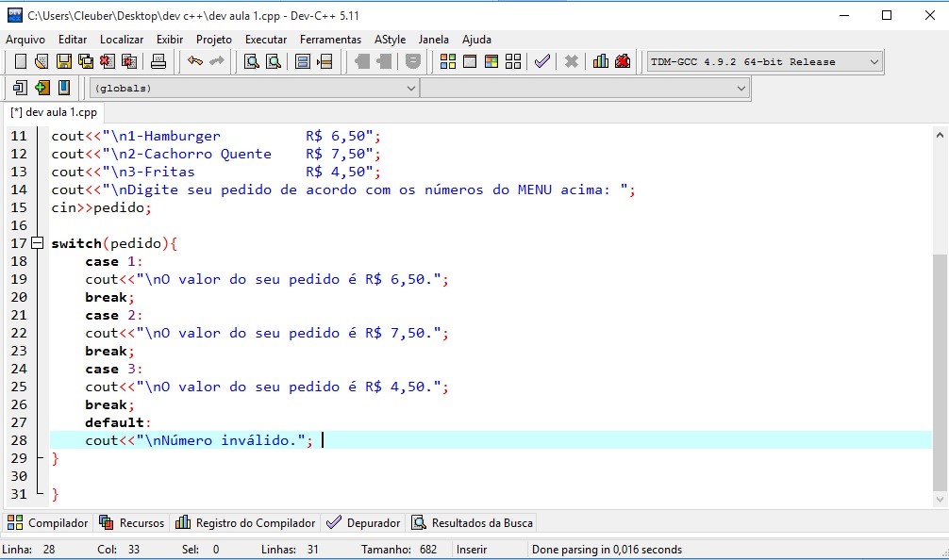Switch to the Recursos panel tab
Viewport: 949px width, 560px height.
tap(132, 522)
